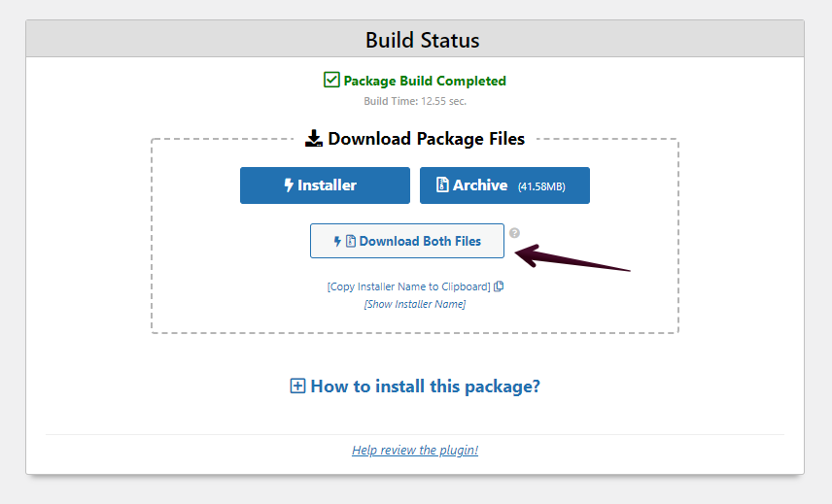Click the Build Time 12.55 sec text
The height and width of the screenshot is (504, 832).
[x=415, y=101]
